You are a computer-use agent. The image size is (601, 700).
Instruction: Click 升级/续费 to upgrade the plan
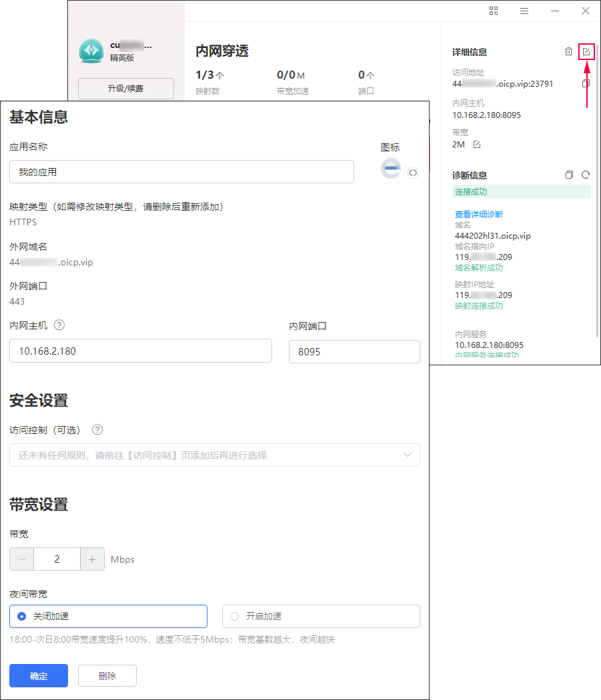click(126, 88)
